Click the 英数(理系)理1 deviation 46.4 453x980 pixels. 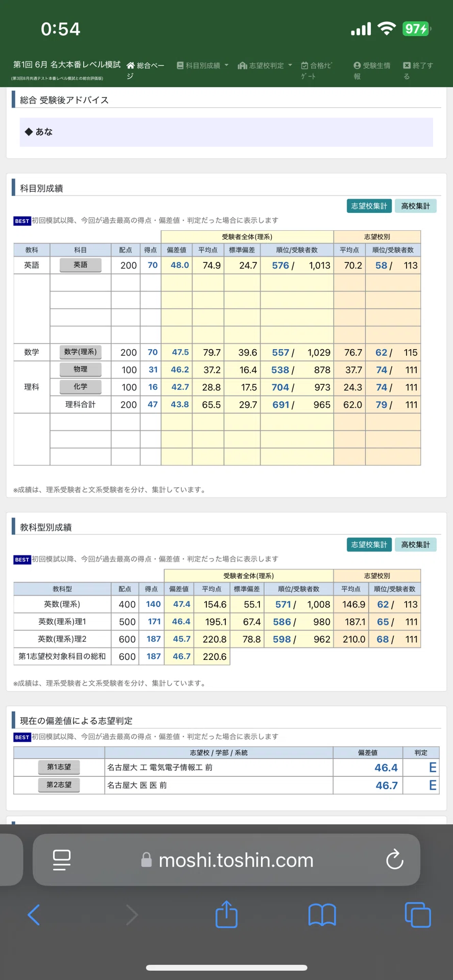coord(181,622)
